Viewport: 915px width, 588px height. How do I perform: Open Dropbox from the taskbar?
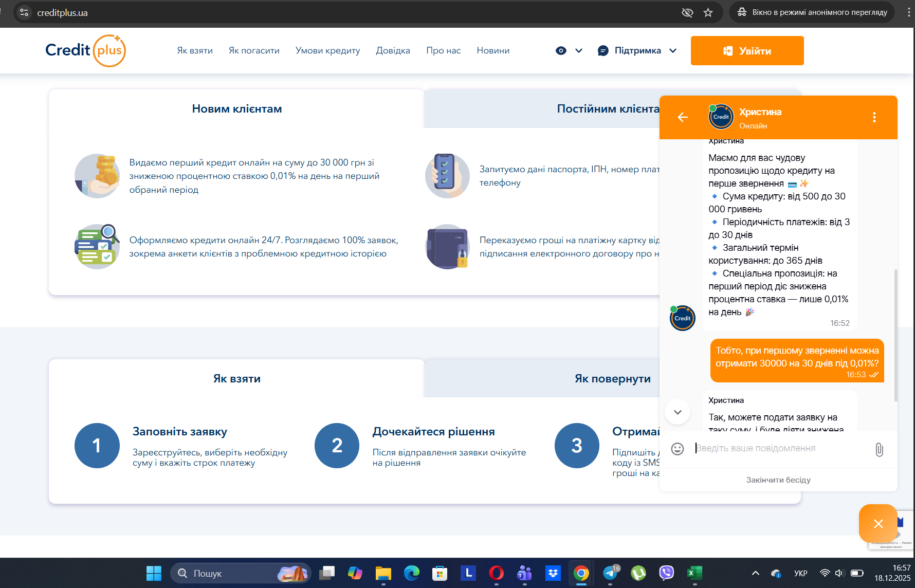pos(553,573)
